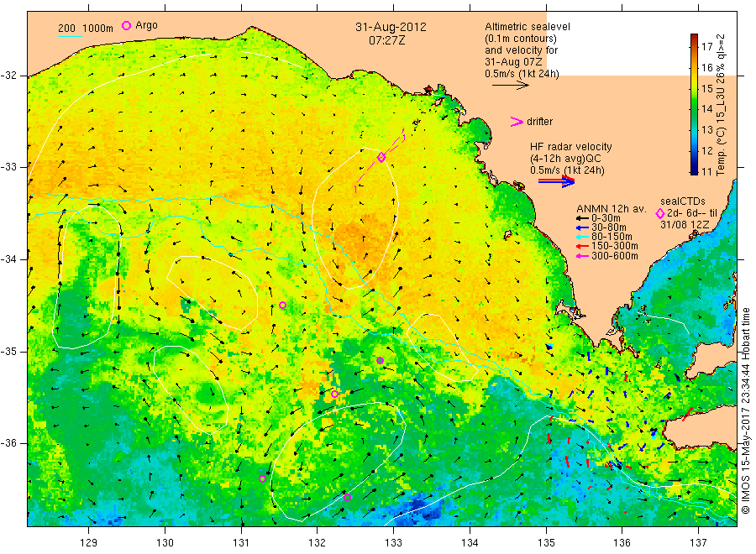756x554 pixels.
Task: Click the '31/08 12Z' sealCTD time label
Action: [x=685, y=225]
